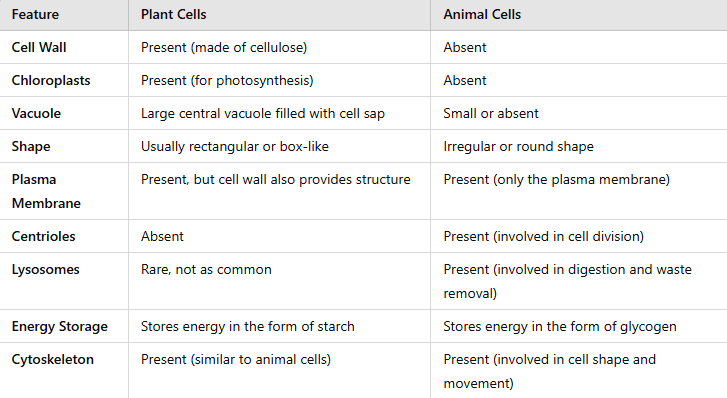Click 'Rare, not as common' cell
The height and width of the screenshot is (398, 727).
pyautogui.click(x=206, y=270)
